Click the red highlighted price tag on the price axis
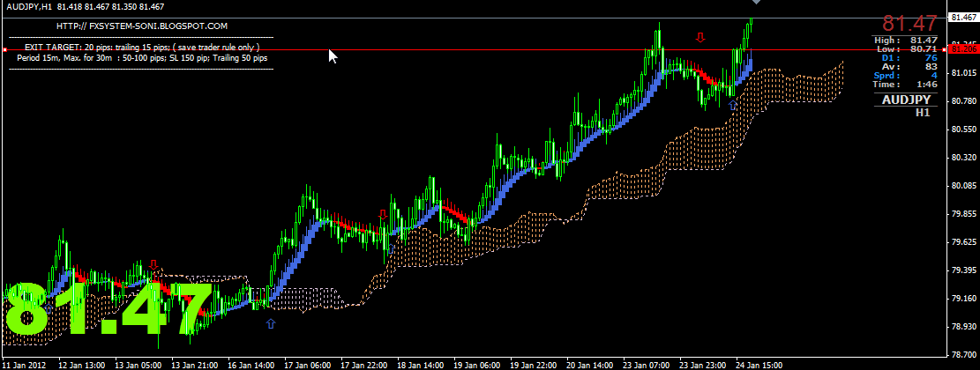980x370 pixels. pos(963,49)
